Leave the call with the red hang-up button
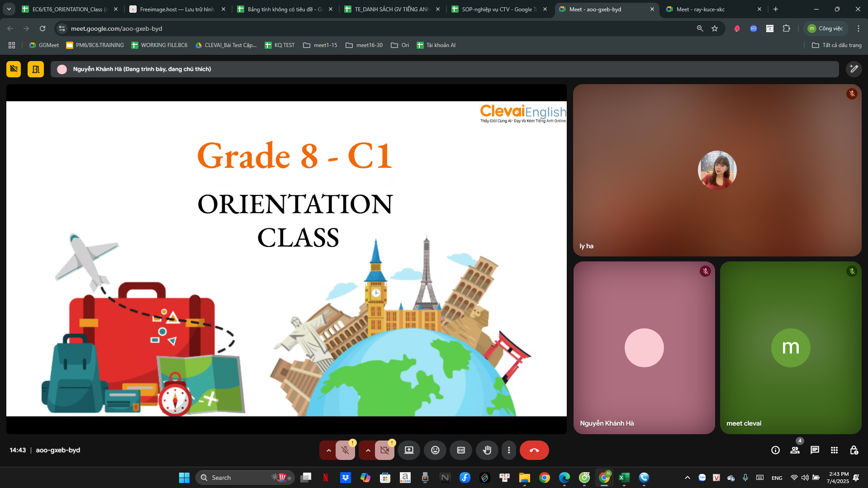The height and width of the screenshot is (488, 868). (534, 450)
